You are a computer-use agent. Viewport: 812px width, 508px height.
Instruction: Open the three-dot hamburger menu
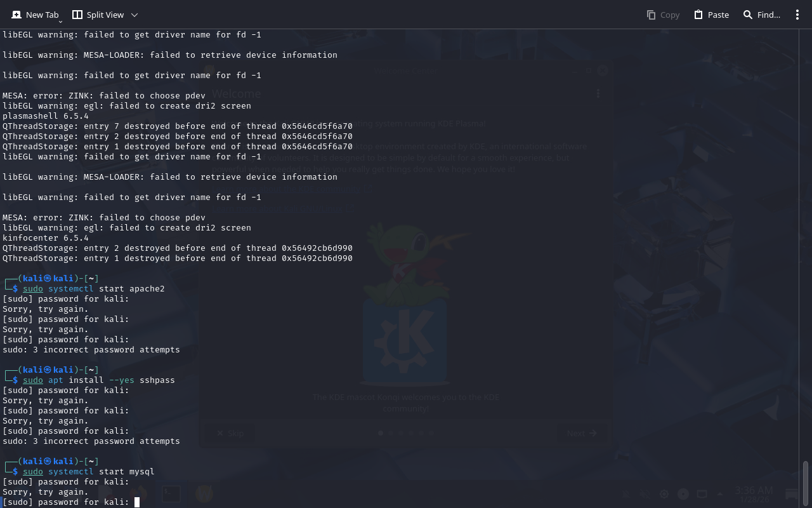point(797,15)
